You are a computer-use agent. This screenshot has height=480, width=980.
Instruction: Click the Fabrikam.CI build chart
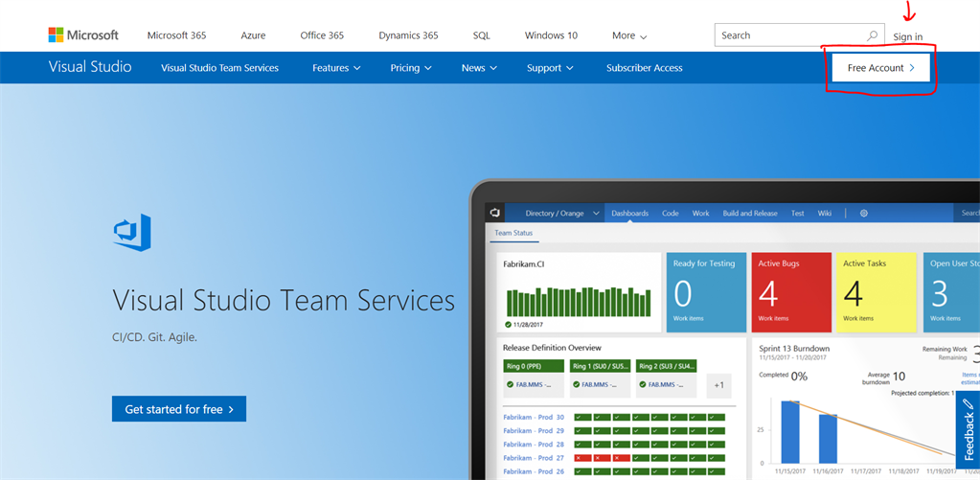click(x=579, y=301)
